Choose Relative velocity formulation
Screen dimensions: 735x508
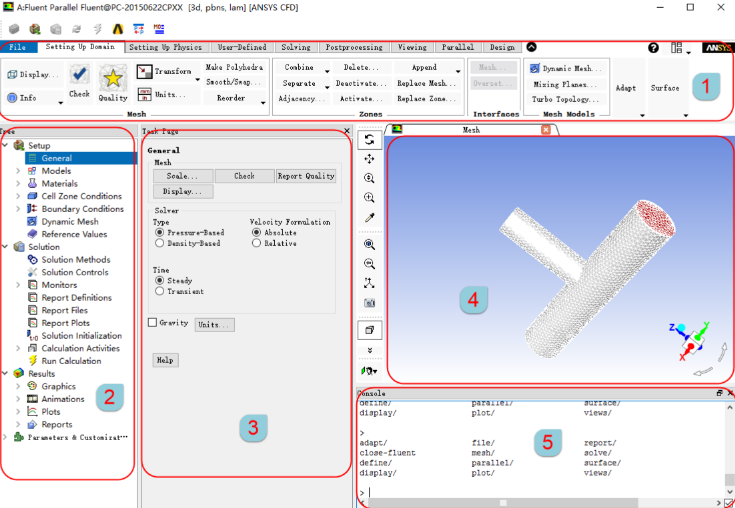click(x=256, y=243)
